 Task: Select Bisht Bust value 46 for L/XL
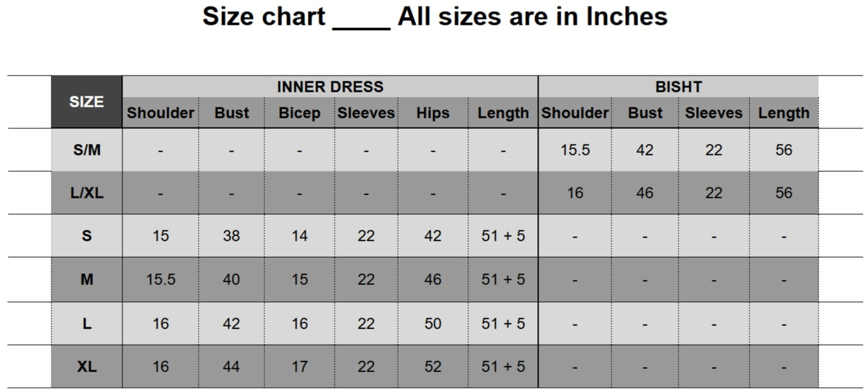[x=645, y=193]
